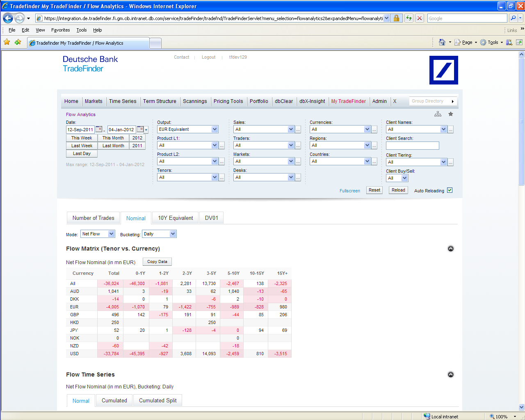Switch to the DV01 tab

pos(211,218)
